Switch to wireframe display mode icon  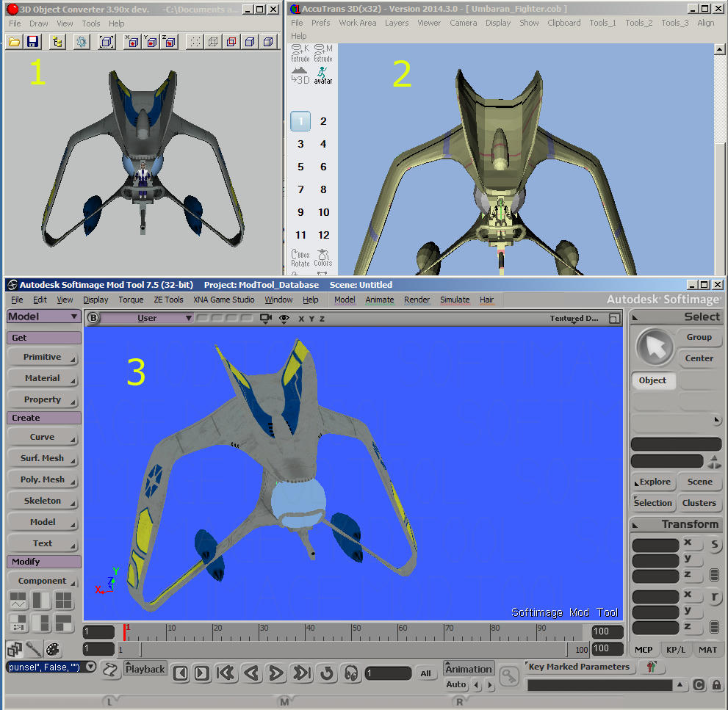[x=213, y=43]
